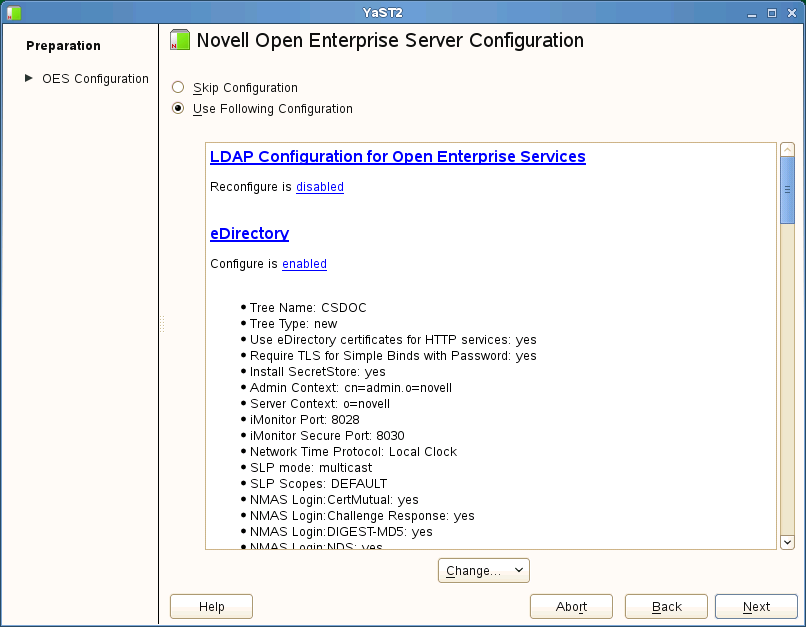Proceed with the Next button
806x627 pixels.
(756, 606)
